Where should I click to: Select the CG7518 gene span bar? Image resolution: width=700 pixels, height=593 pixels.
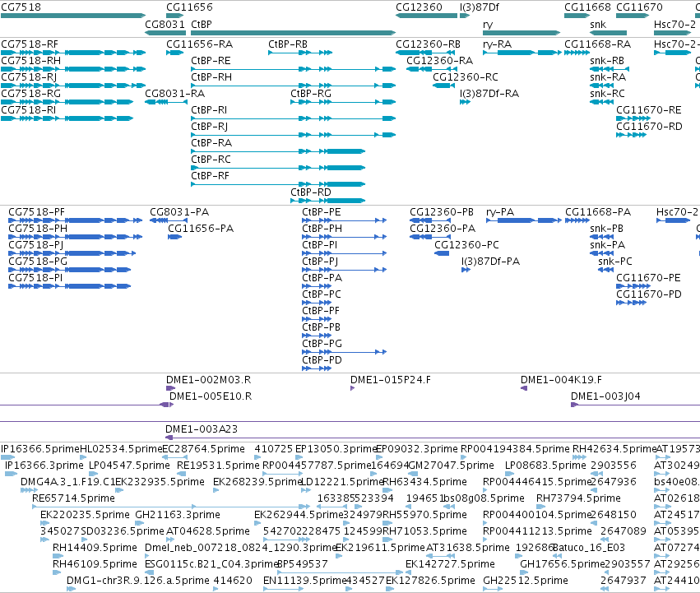[x=73, y=16]
